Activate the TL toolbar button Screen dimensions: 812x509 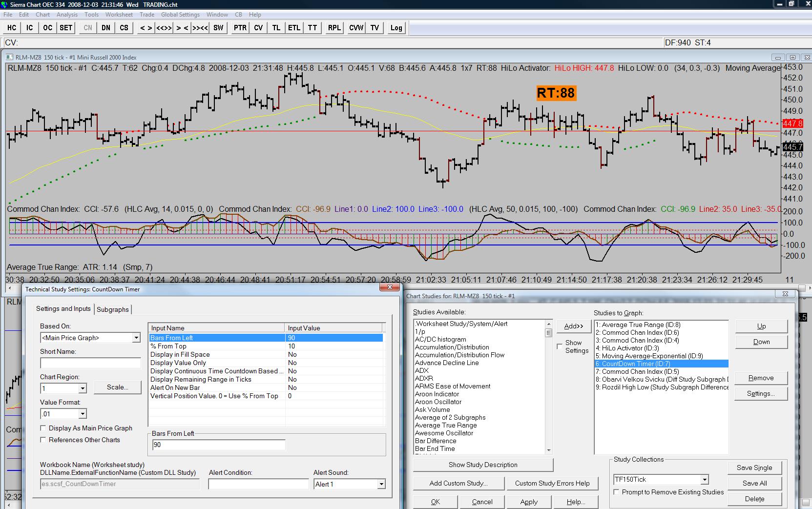276,28
